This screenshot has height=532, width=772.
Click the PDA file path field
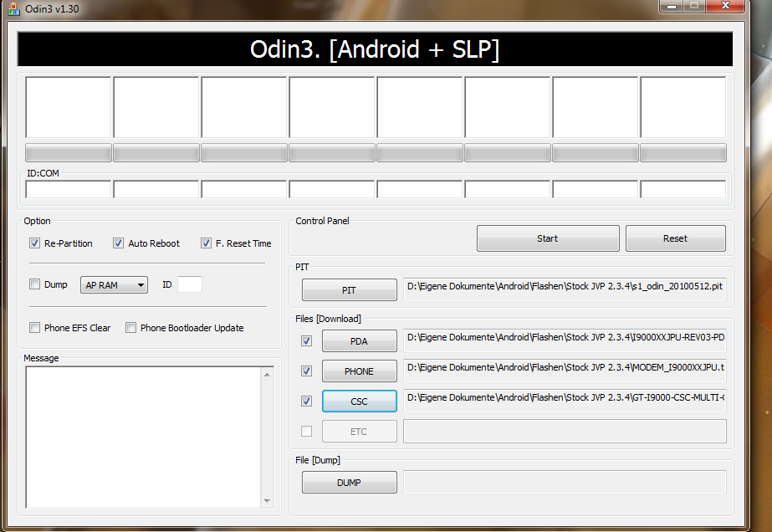point(565,341)
